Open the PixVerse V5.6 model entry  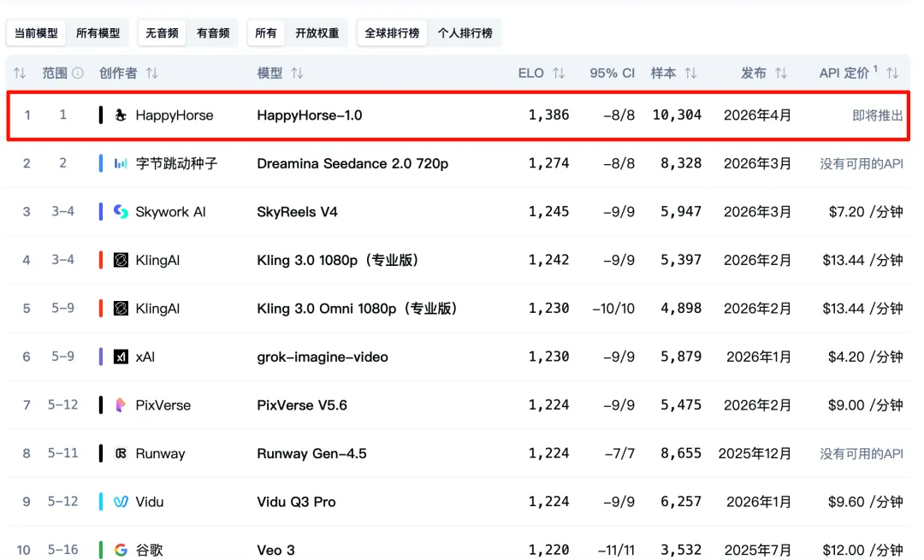pos(302,404)
